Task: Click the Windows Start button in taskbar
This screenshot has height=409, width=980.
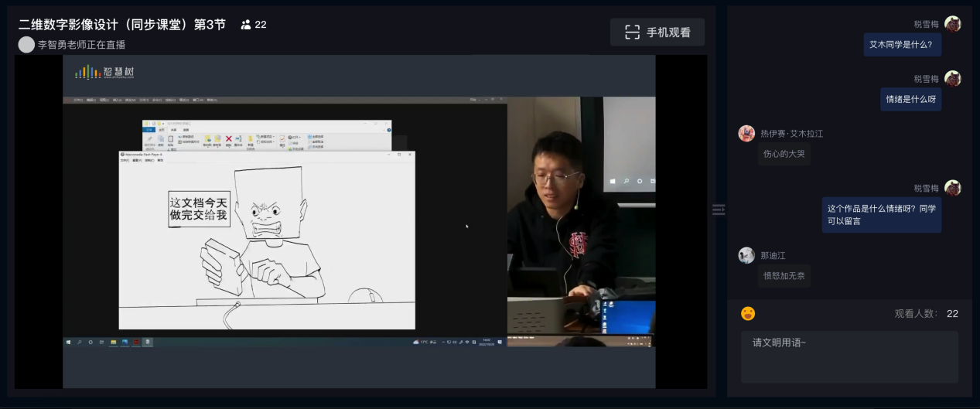Action: tap(69, 342)
